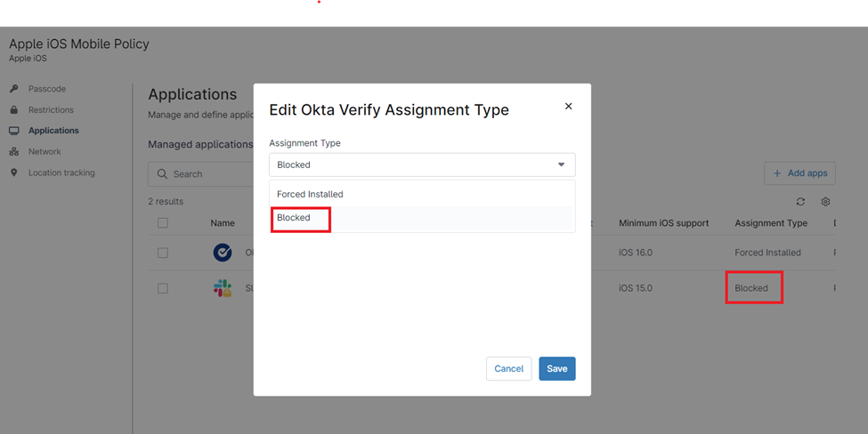Image resolution: width=868 pixels, height=434 pixels.
Task: Check the Slack row checkbox
Action: coord(163,288)
